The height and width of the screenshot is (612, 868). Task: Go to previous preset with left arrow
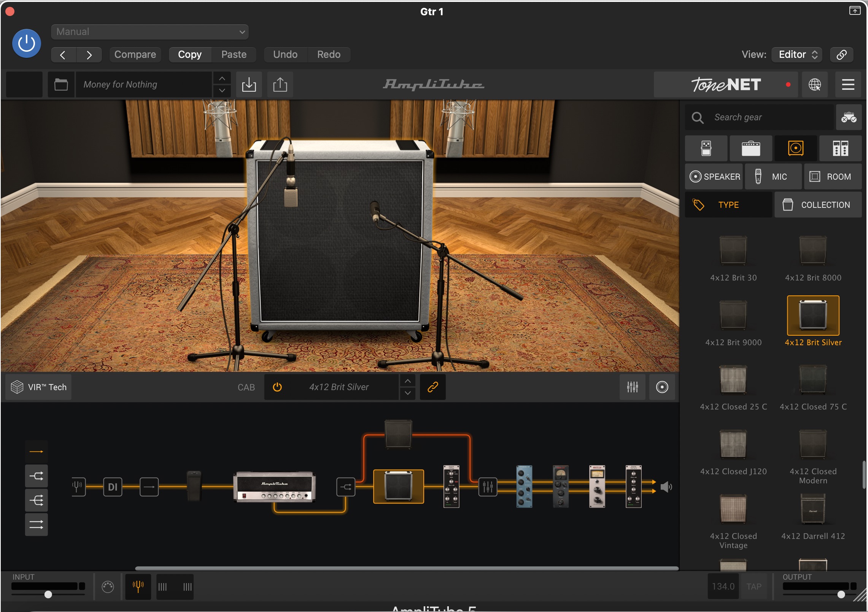[x=63, y=54]
